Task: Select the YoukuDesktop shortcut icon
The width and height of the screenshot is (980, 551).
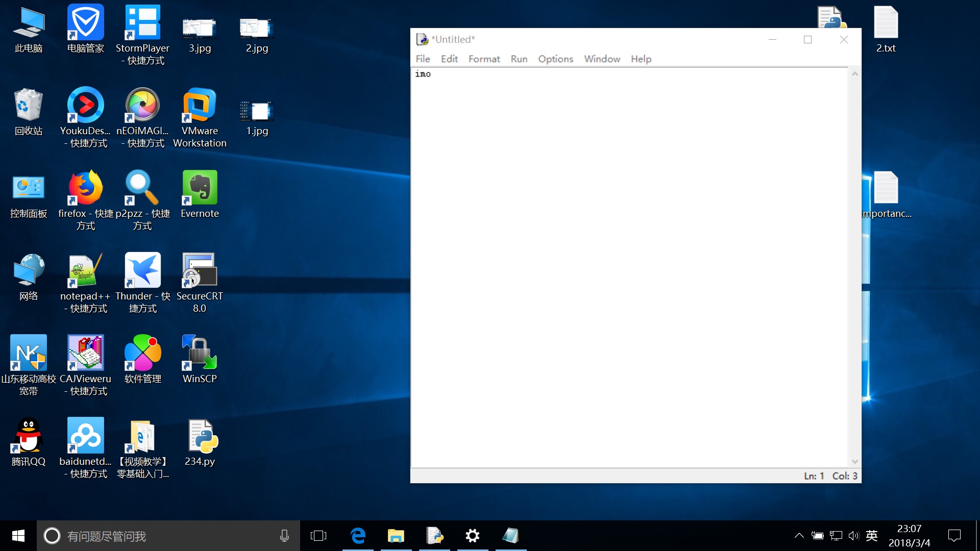Action: click(x=86, y=117)
